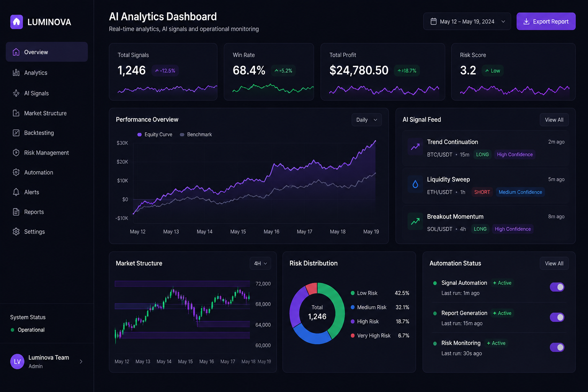This screenshot has width=588, height=392.
Task: Click the High Confidence tag on SOL/USDT
Action: pos(513,229)
